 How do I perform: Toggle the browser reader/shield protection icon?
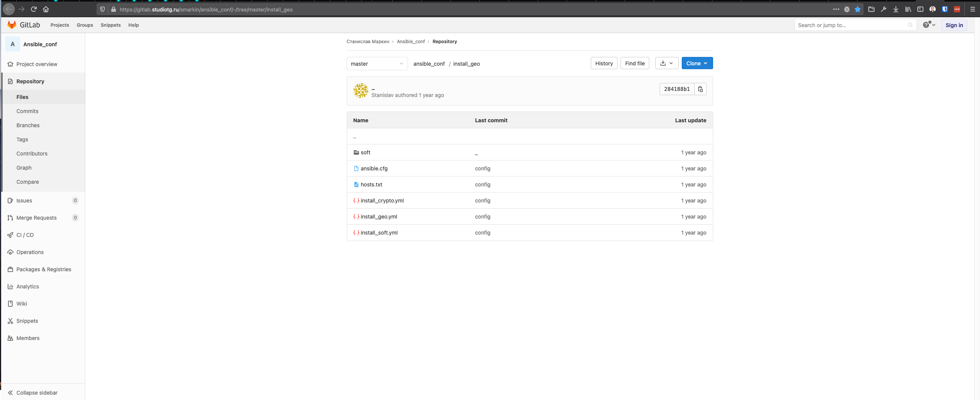pyautogui.click(x=102, y=9)
